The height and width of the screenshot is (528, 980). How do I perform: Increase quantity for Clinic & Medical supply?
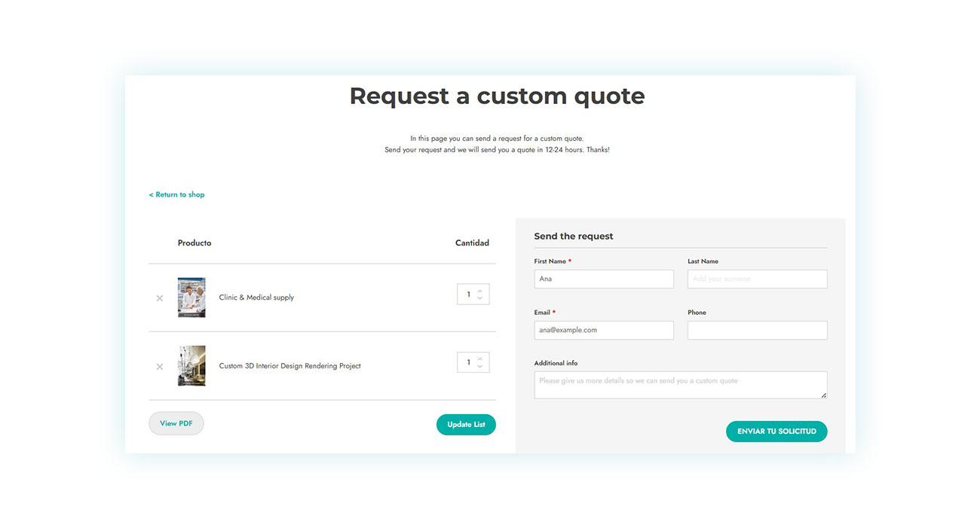click(480, 291)
